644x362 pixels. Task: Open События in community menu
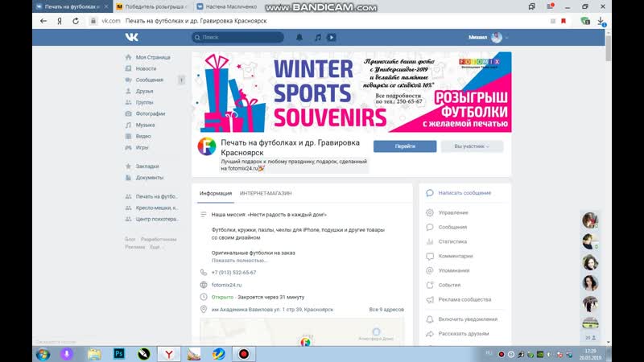[449, 285]
